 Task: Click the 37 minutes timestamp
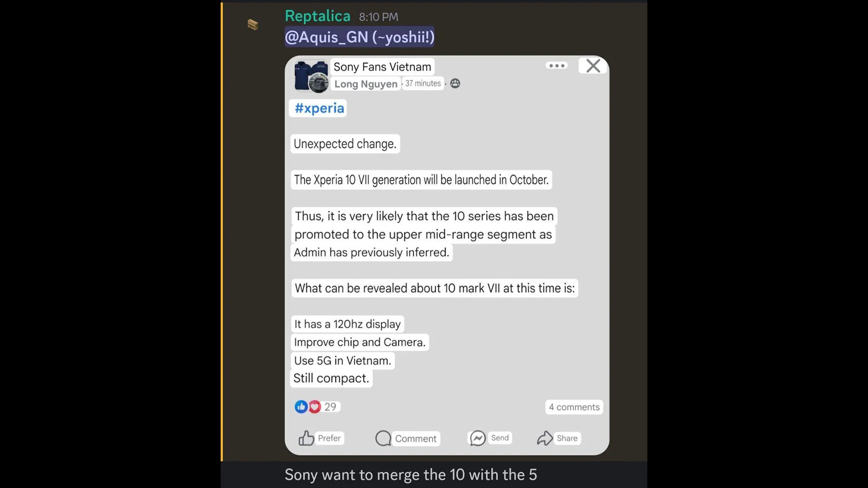point(423,84)
